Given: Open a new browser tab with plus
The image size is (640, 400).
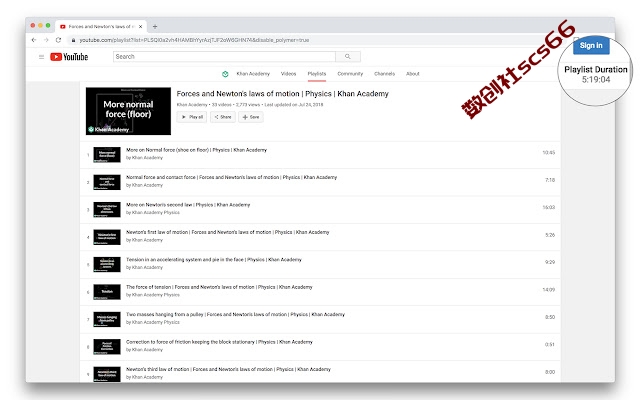Looking at the screenshot, I should click(155, 27).
